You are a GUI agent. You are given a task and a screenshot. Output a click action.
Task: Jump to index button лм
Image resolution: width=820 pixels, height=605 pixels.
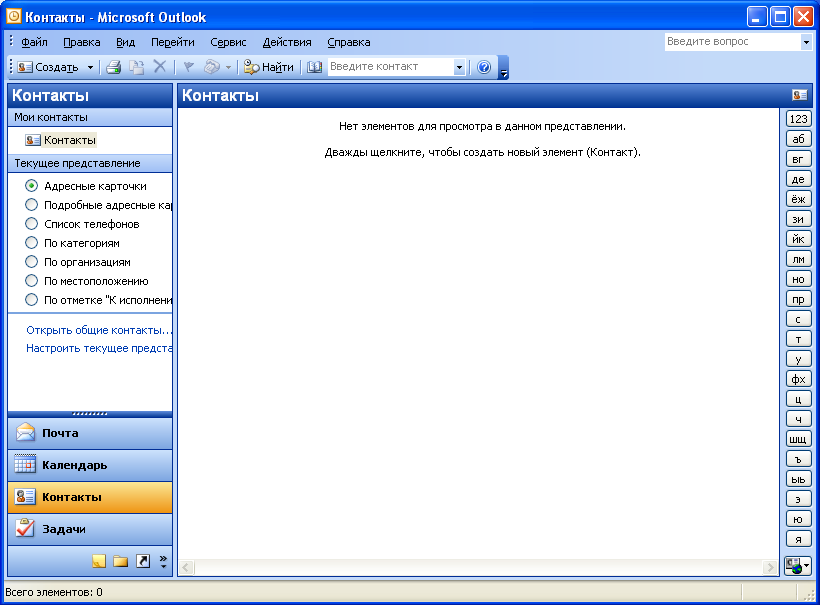coord(799,259)
